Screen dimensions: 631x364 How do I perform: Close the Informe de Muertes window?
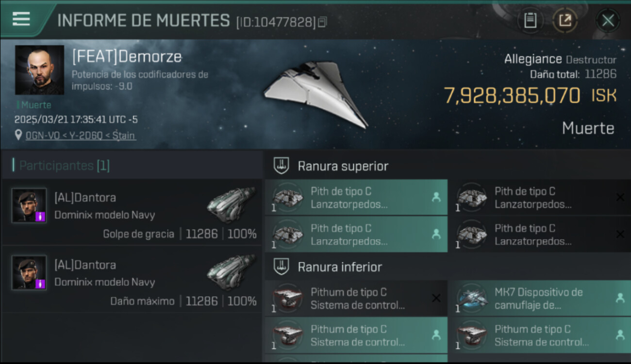608,20
